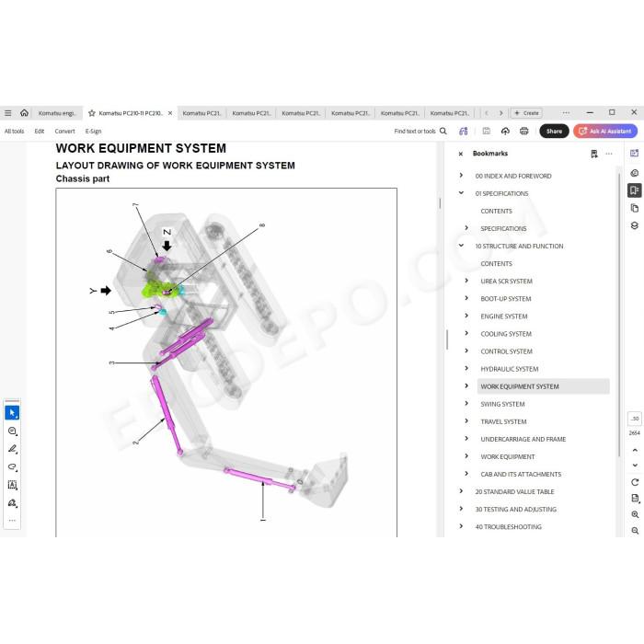Open the AI assistant tools icon

coord(464,131)
